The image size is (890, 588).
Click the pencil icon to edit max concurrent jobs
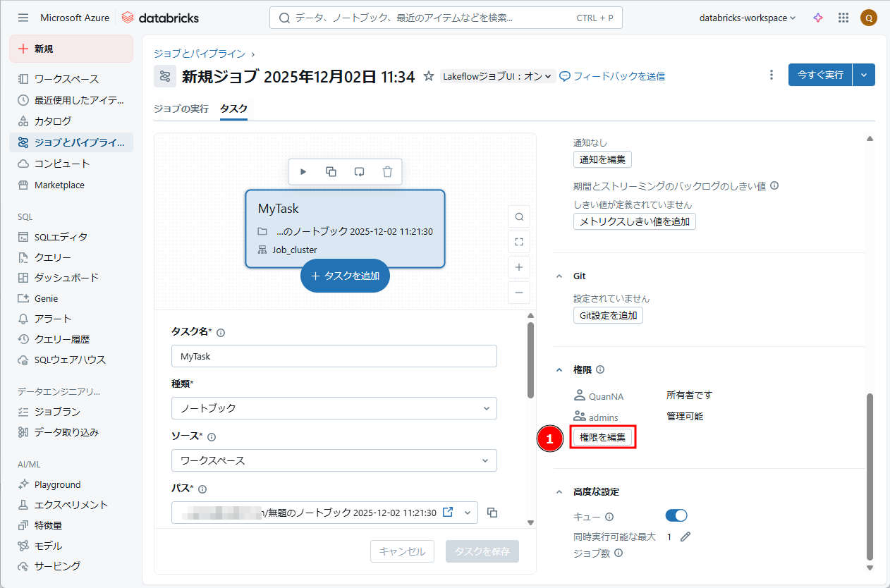tap(685, 537)
